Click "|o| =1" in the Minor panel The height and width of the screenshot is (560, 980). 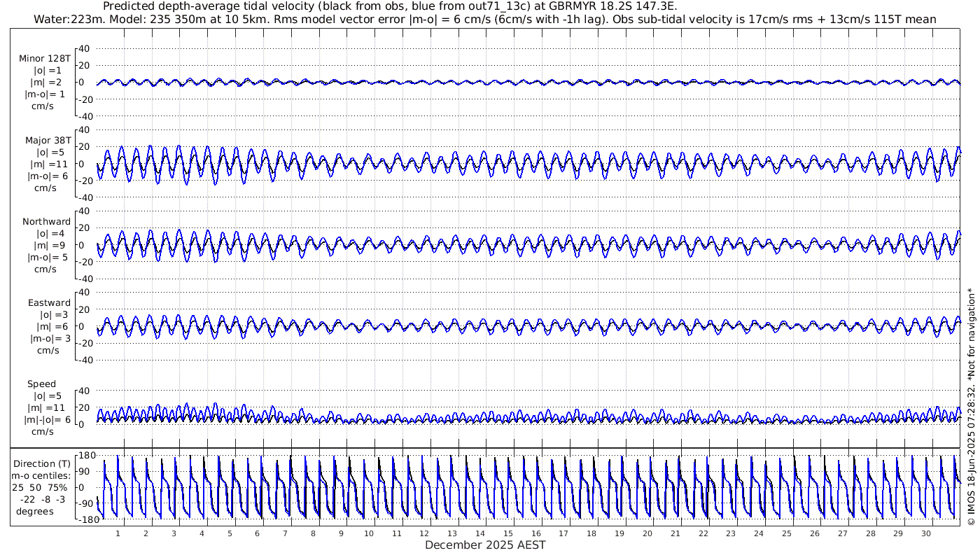tap(48, 71)
